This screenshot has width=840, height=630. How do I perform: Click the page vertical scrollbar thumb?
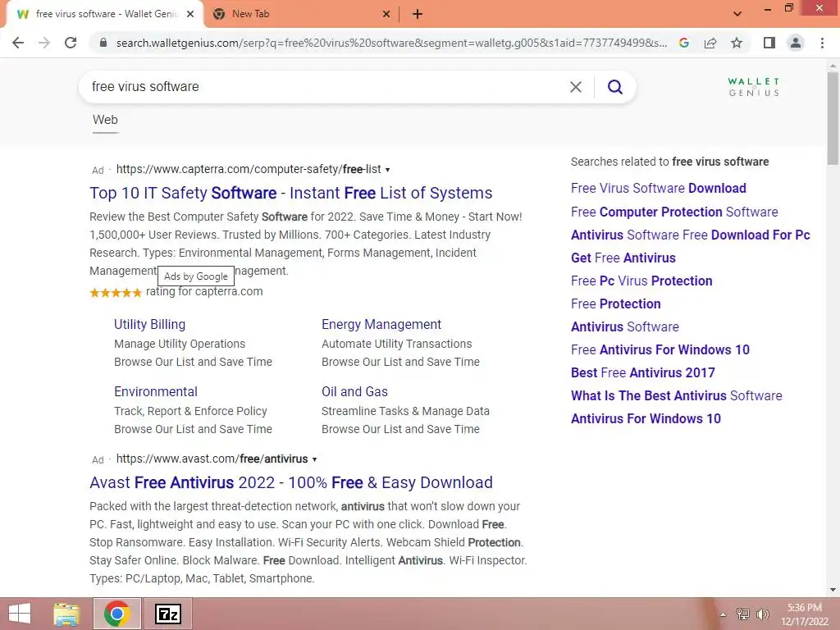coord(833,119)
